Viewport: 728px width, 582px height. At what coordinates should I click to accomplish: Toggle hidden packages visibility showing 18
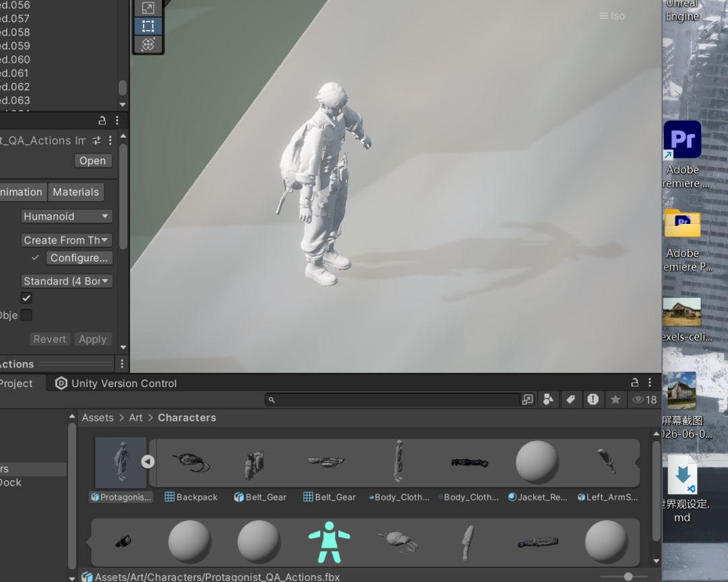pos(644,399)
